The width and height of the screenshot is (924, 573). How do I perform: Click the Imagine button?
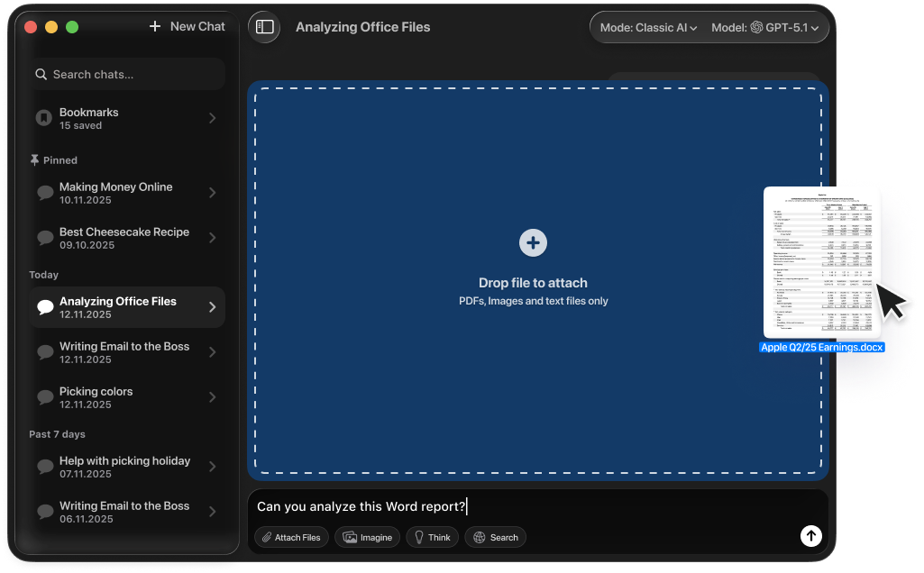click(367, 537)
